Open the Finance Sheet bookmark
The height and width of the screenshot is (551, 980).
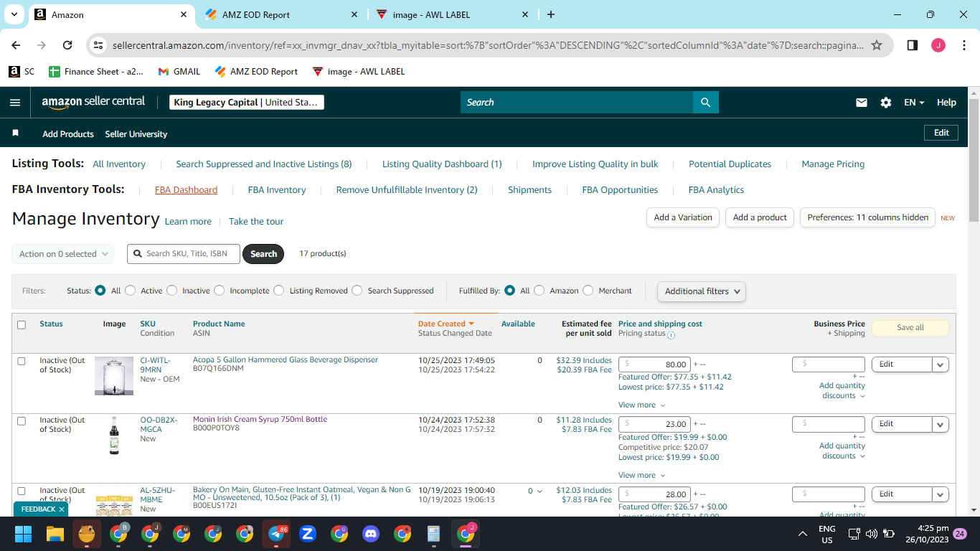pyautogui.click(x=96, y=72)
